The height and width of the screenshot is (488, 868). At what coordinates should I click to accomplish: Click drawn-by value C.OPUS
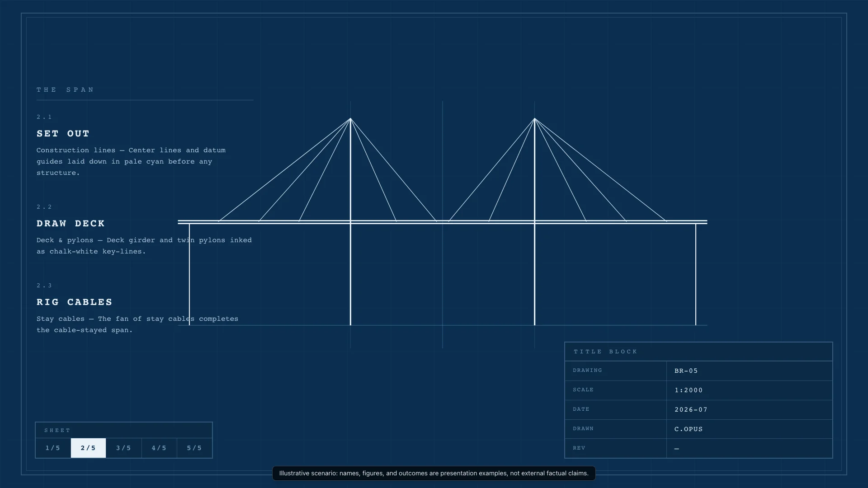pos(689,429)
